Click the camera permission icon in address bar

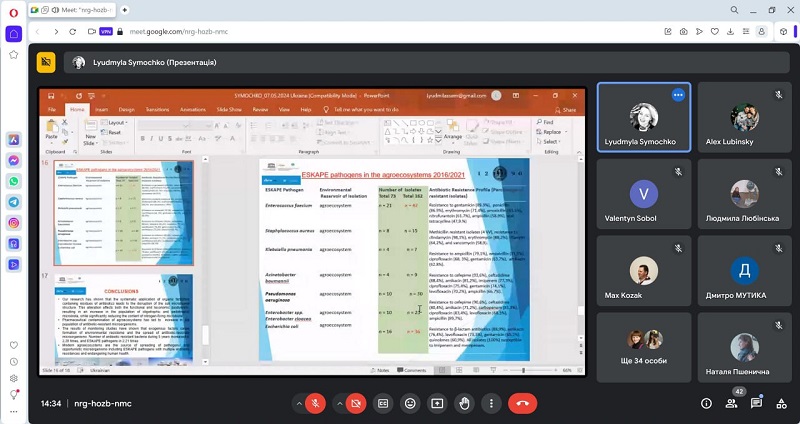(92, 32)
